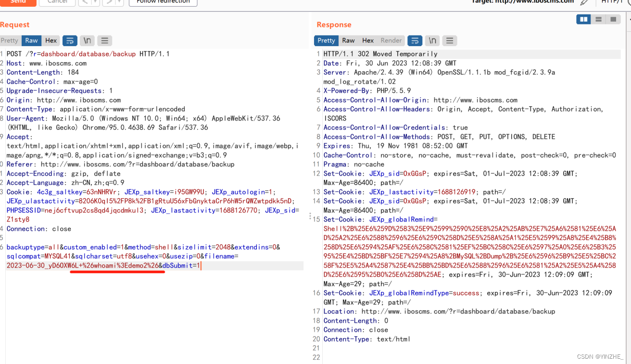Click the Access-Control-Allow-Methods response header
The height and width of the screenshot is (364, 631).
coord(440,137)
